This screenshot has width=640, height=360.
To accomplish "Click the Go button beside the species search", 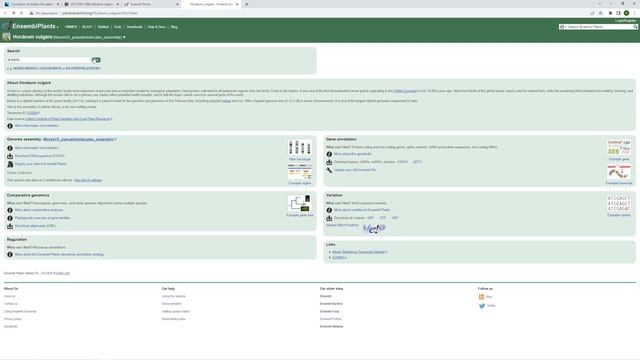I will [x=96, y=60].
